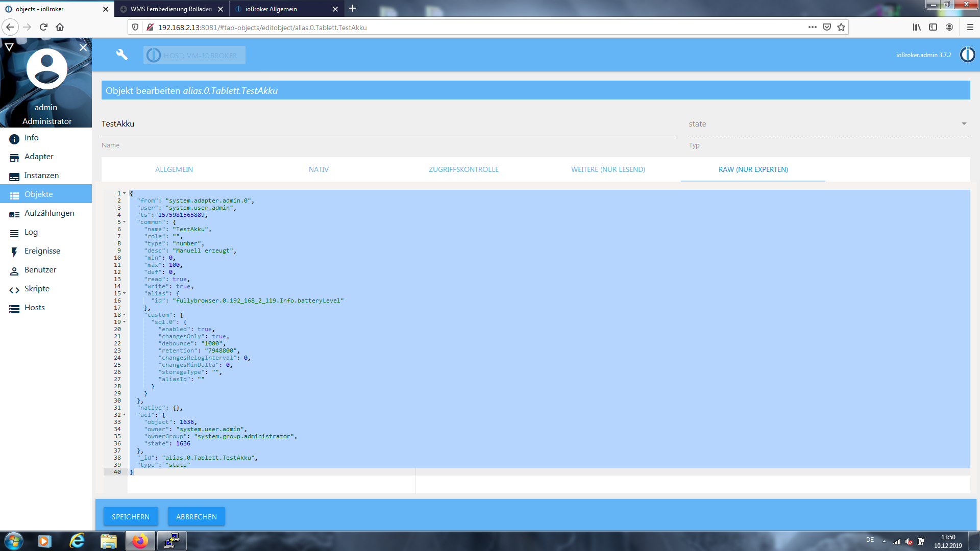Switch to the ALLGEMEIN tab

pyautogui.click(x=174, y=169)
